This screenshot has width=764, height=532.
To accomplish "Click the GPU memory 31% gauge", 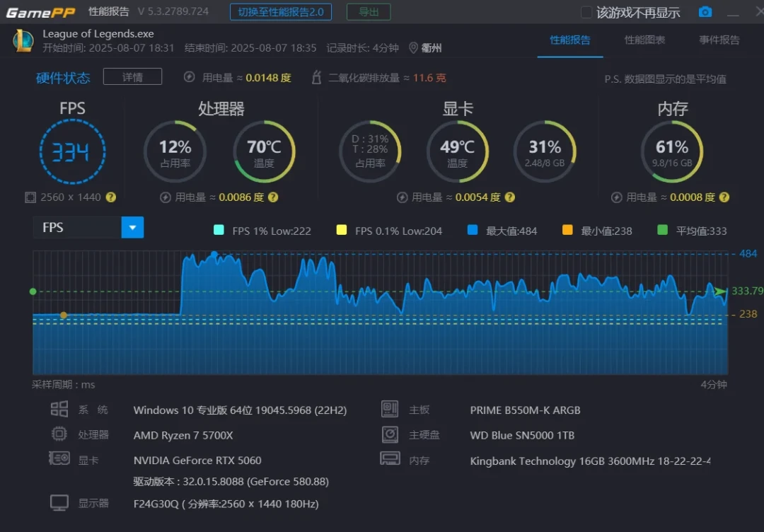I will pos(545,151).
